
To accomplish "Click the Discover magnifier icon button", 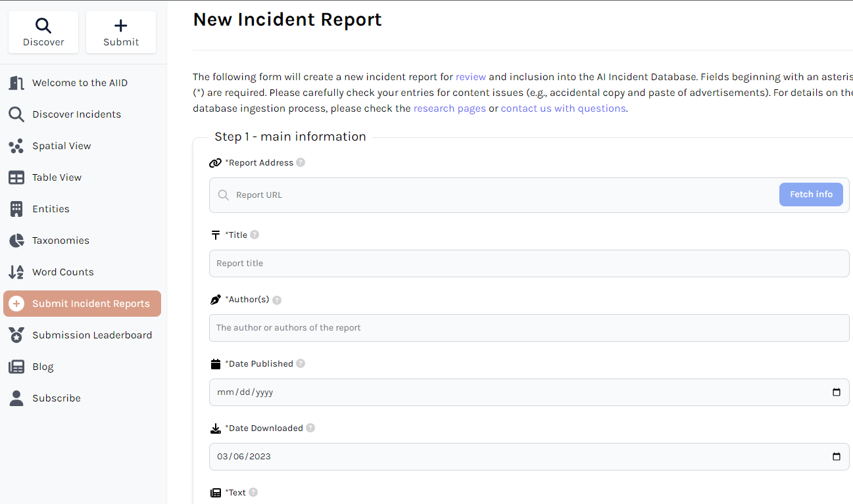I will (43, 32).
